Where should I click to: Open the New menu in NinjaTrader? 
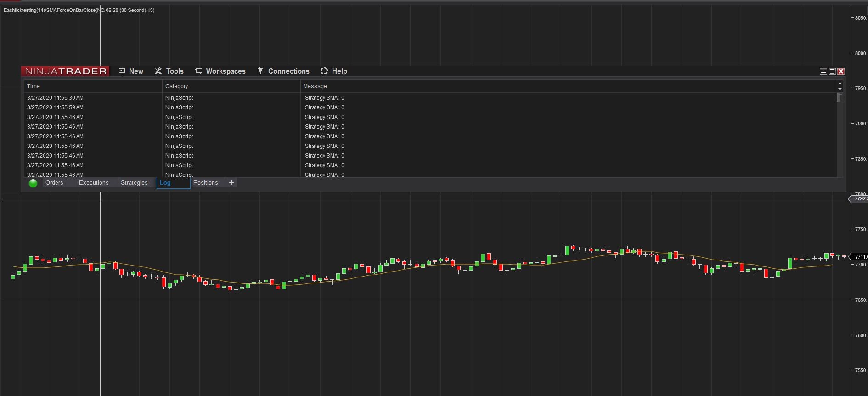coord(131,71)
